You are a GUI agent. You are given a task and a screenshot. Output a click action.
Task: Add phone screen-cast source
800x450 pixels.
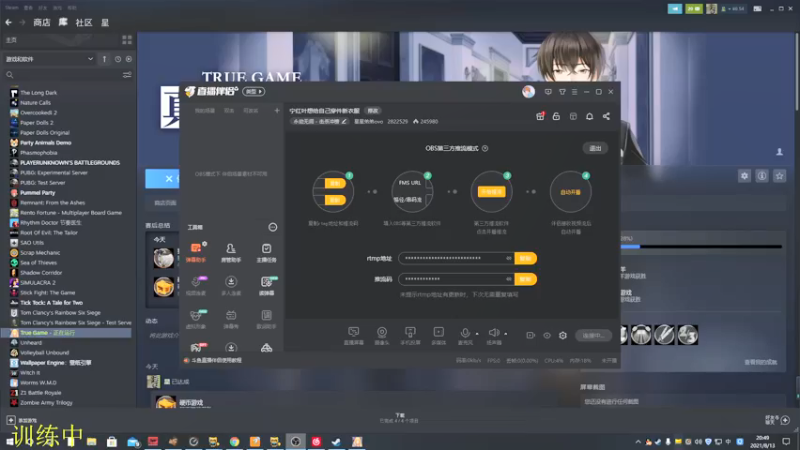pos(410,335)
